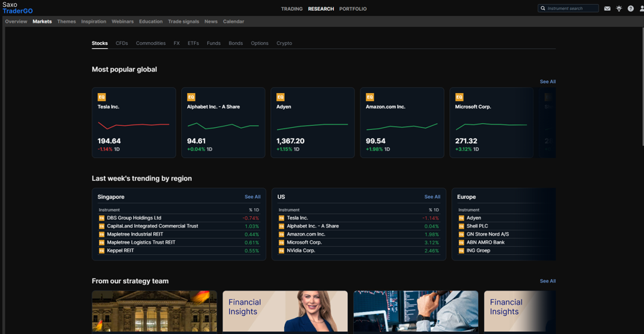The width and height of the screenshot is (644, 334).
Task: Click EQ icon beside NVidia Corp.
Action: tap(282, 250)
